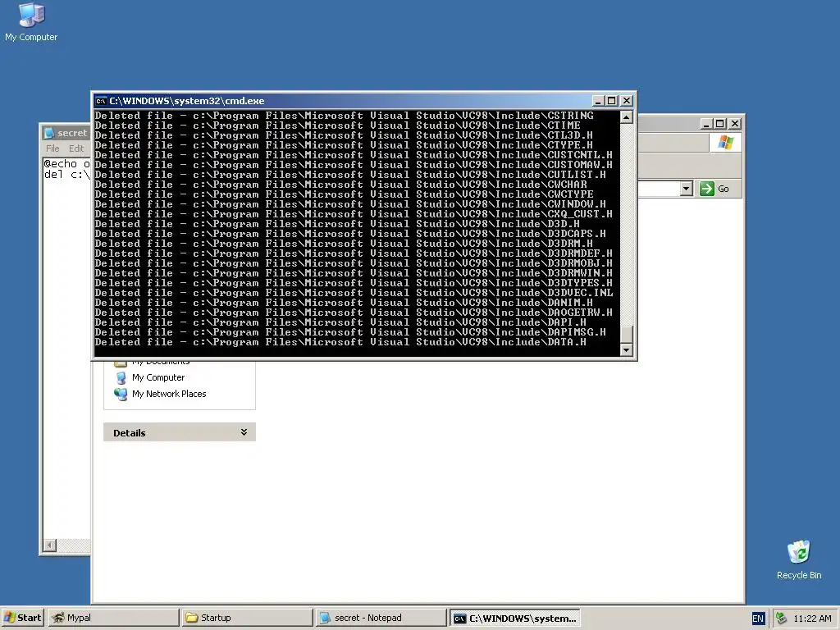The height and width of the screenshot is (630, 840).
Task: Click My Computer link in sidebar
Action: pyautogui.click(x=158, y=377)
